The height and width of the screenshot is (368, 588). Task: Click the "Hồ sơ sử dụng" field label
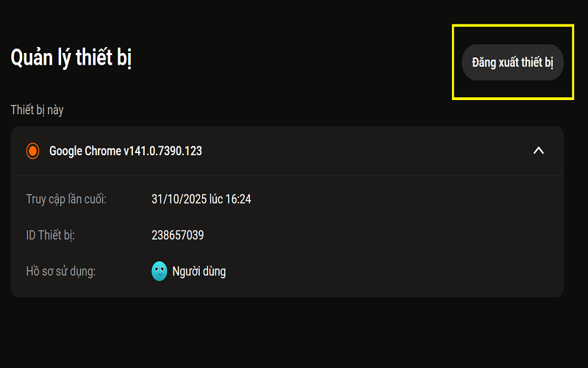pyautogui.click(x=60, y=272)
